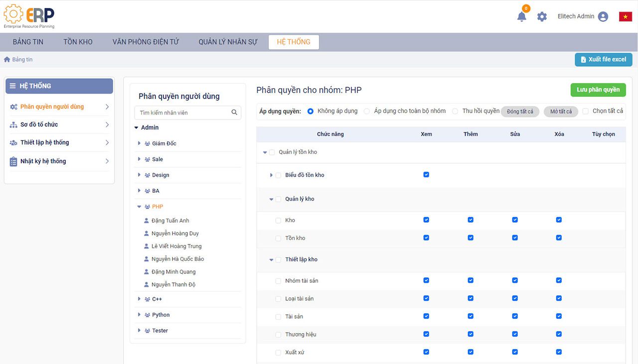Click the home icon in breadcrumb
638x364 pixels.
[x=7, y=59]
